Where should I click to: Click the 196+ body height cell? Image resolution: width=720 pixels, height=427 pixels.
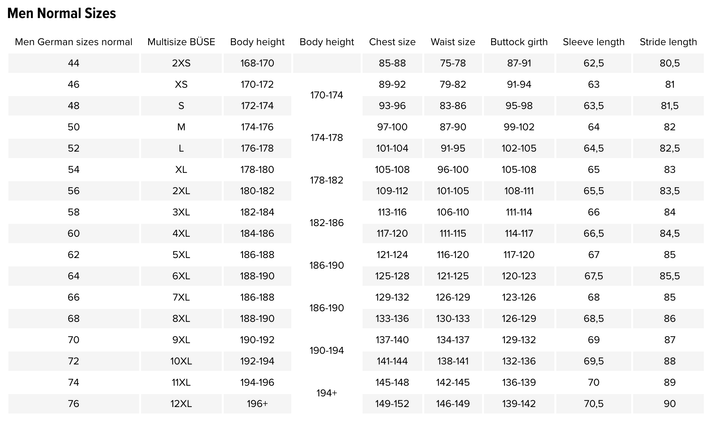pyautogui.click(x=257, y=403)
